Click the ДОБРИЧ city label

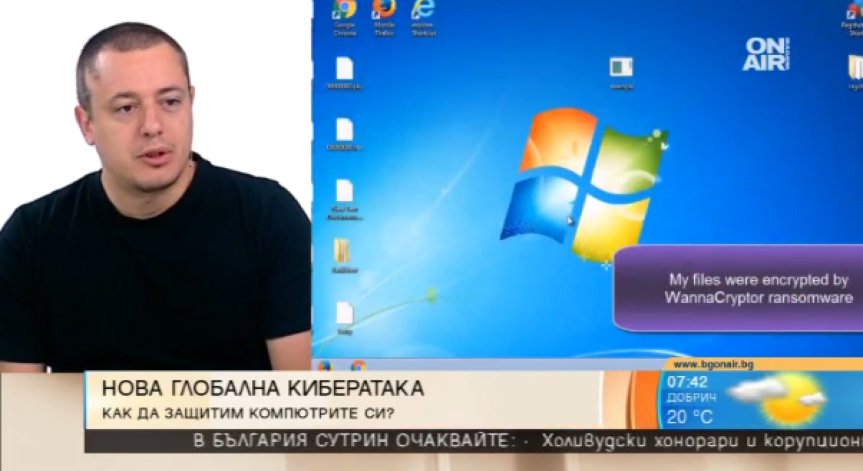coord(692,398)
